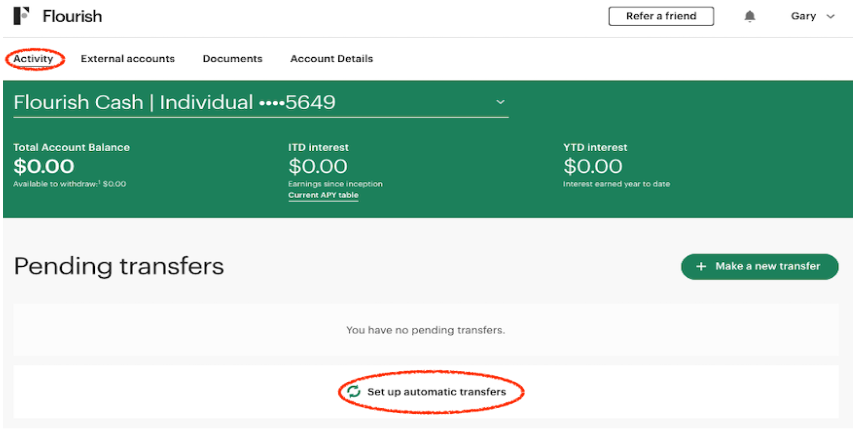This screenshot has width=853, height=430.
Task: Click the Pending transfers heading
Action: click(x=119, y=267)
